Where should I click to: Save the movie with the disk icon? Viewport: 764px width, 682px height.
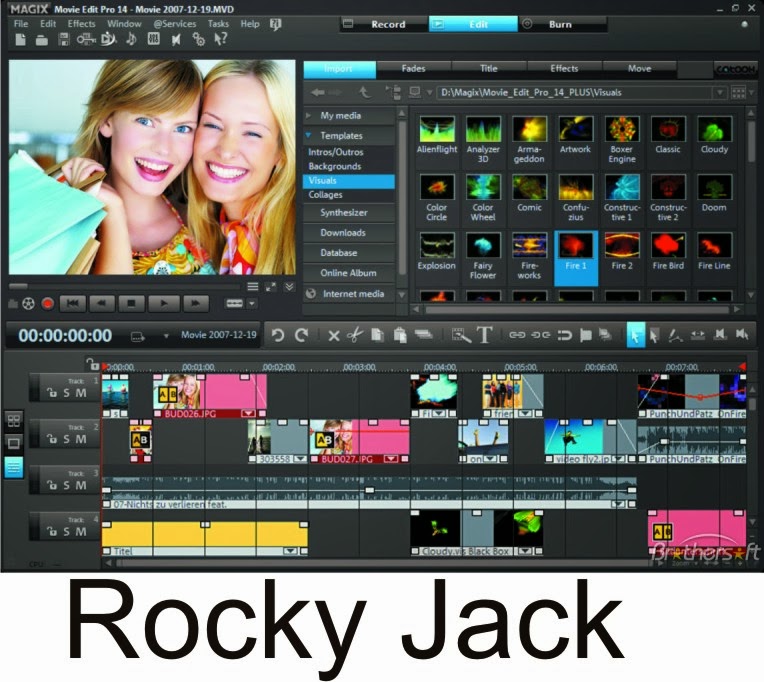click(x=64, y=39)
